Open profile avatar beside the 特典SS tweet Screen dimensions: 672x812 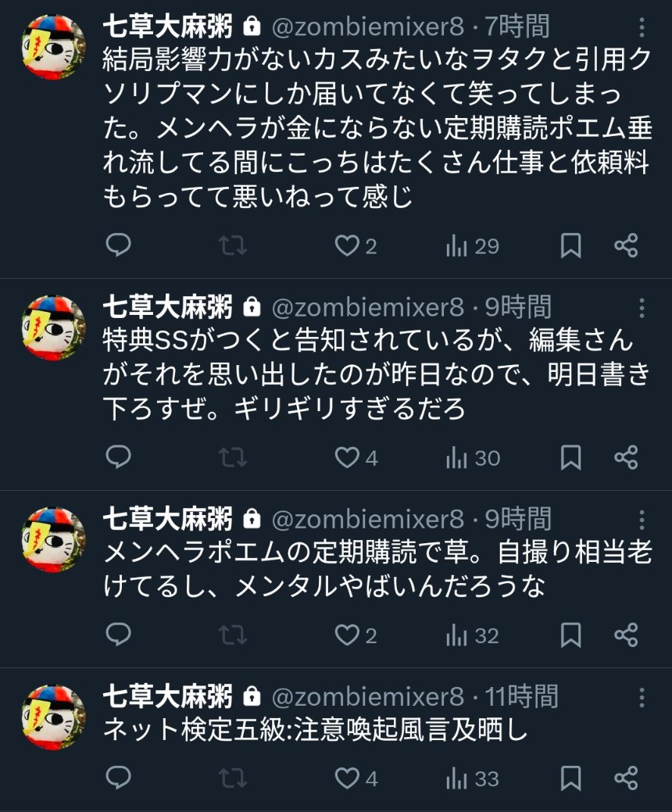53,327
